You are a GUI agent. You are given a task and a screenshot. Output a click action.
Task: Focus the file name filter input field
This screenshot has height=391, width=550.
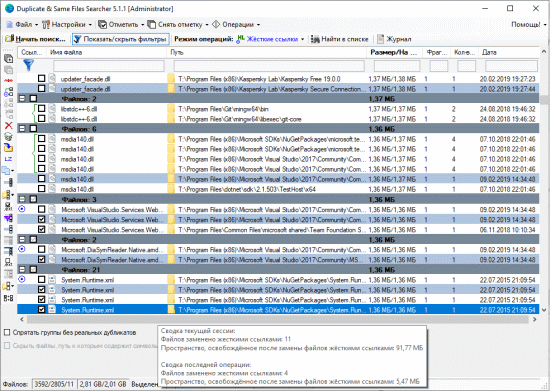109,66
